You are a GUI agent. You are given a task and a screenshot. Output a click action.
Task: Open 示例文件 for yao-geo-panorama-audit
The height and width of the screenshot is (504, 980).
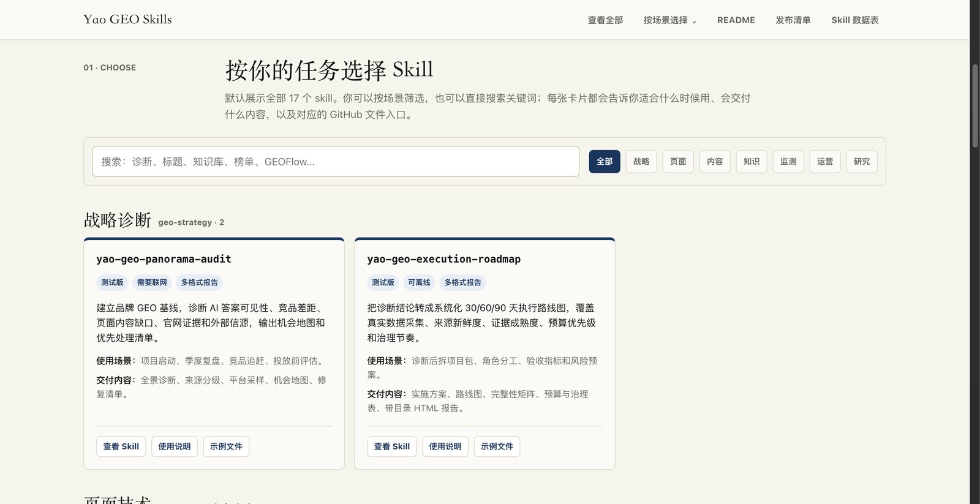226,446
